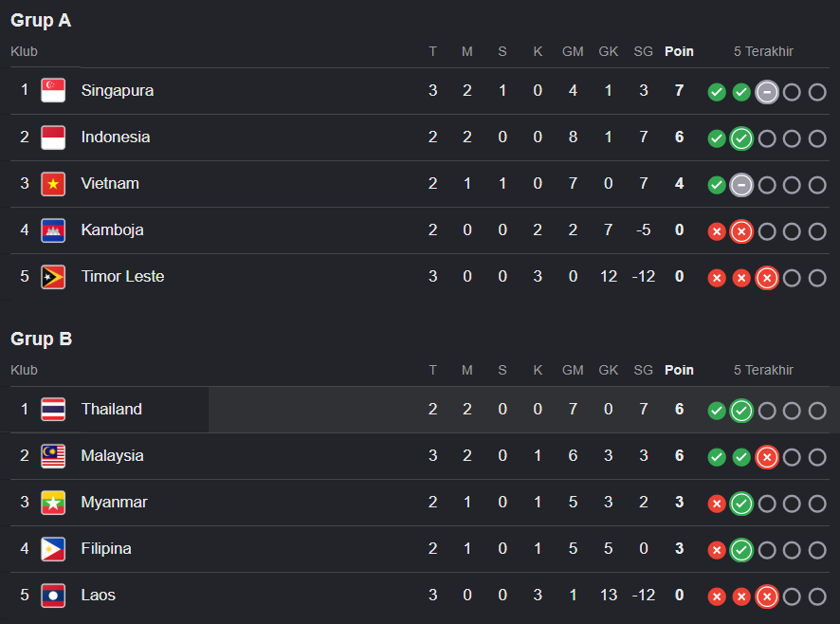Click the Indonesia flag icon
This screenshot has height=624, width=840.
[x=53, y=138]
